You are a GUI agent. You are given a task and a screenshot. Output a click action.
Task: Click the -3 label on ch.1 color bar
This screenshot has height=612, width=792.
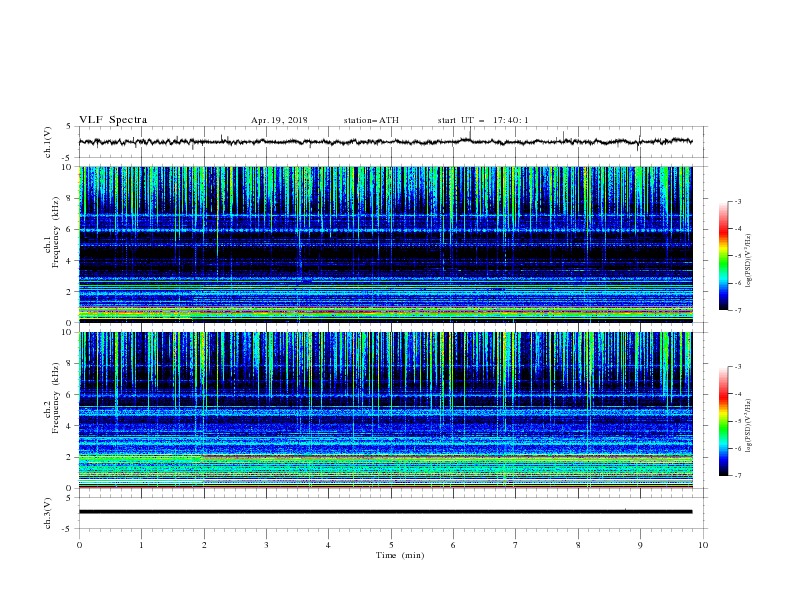point(737,201)
